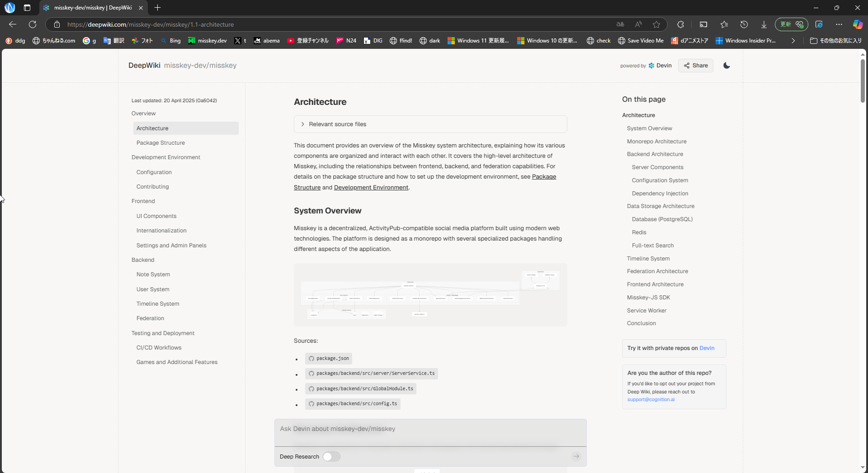Expand the bookmarks bar overflow chevron
The image size is (868, 473).
click(x=793, y=41)
